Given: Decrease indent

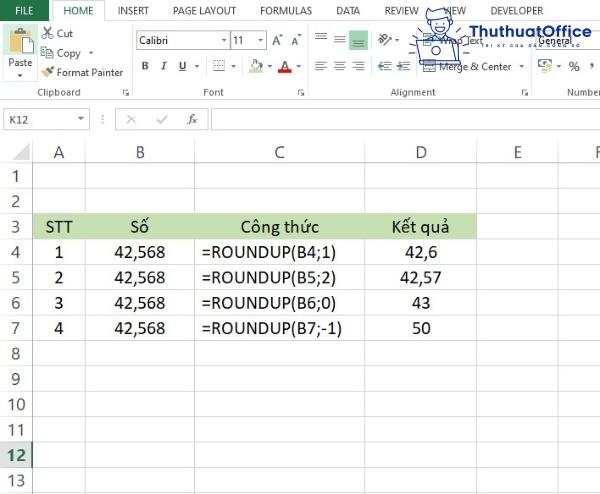Looking at the screenshot, I should click(x=385, y=66).
